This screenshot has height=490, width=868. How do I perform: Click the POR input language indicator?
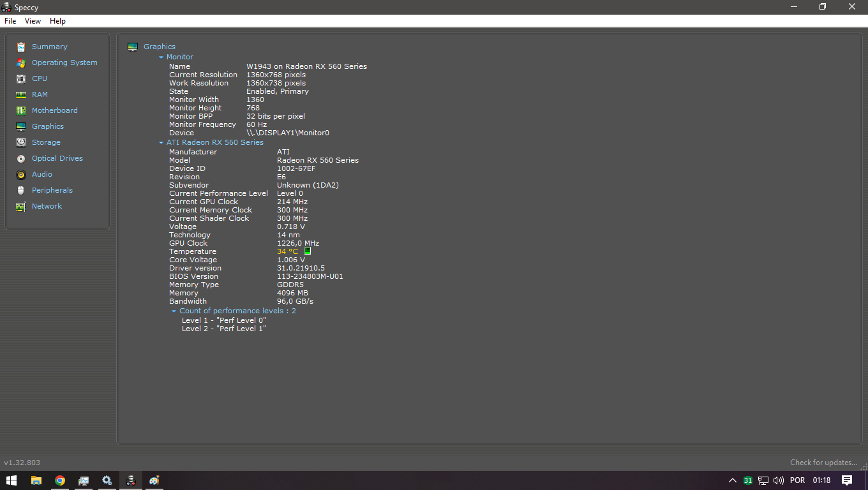(797, 480)
